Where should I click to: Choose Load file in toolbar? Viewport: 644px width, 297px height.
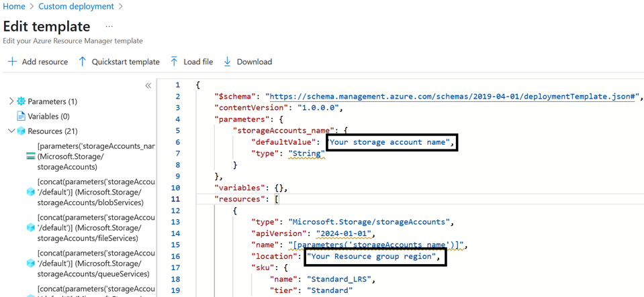pyautogui.click(x=198, y=62)
